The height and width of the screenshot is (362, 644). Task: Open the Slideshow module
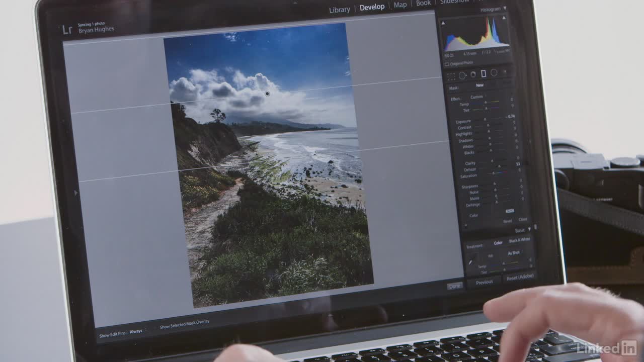(454, 2)
